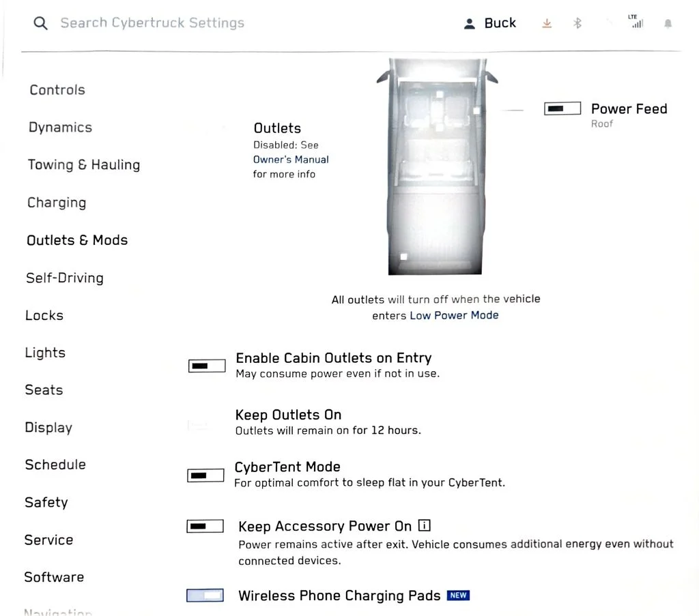
Task: Tap the LTE signal strength icon
Action: pyautogui.click(x=636, y=21)
